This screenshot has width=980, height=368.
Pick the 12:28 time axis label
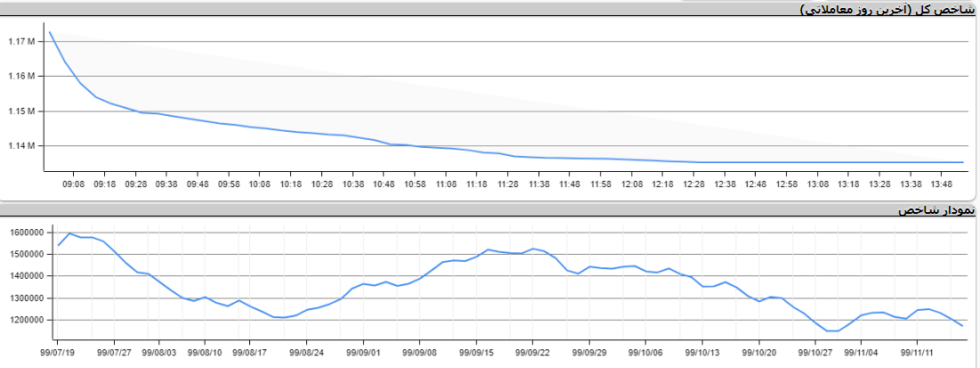point(693,184)
